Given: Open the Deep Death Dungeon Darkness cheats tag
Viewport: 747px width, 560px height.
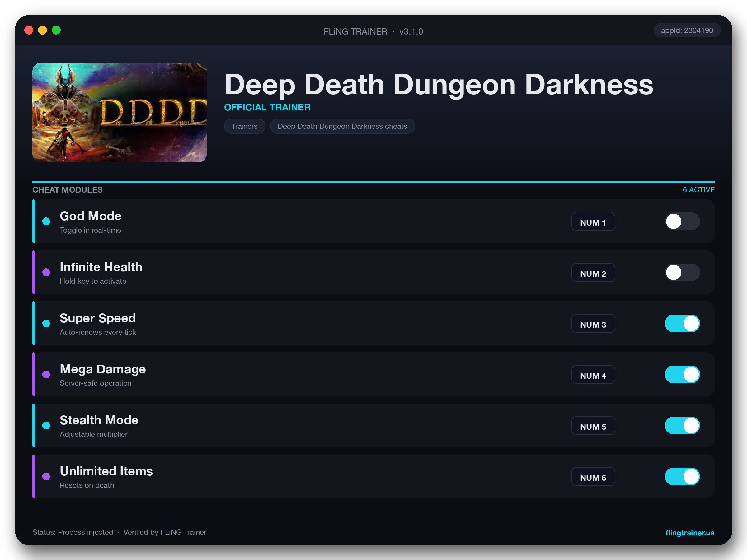Looking at the screenshot, I should coord(342,126).
